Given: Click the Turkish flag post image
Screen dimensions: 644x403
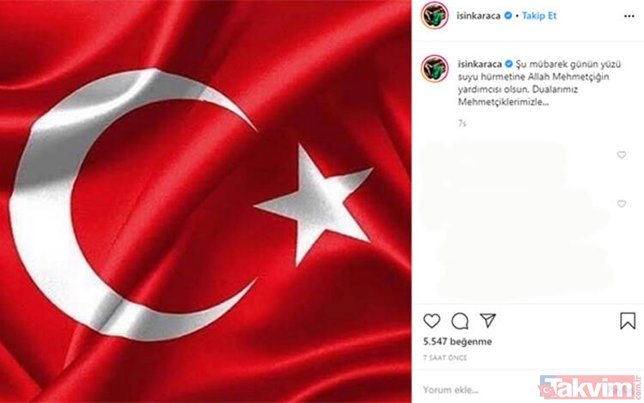Looking at the screenshot, I should tap(205, 201).
